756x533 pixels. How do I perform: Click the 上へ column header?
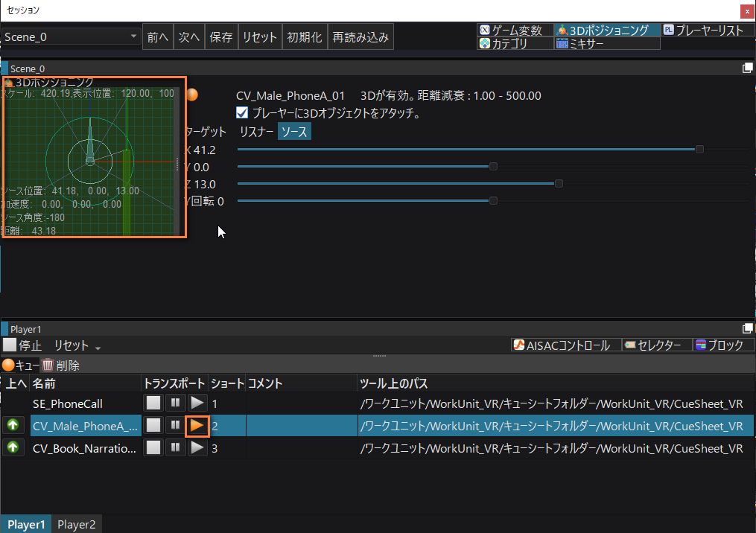(x=16, y=383)
